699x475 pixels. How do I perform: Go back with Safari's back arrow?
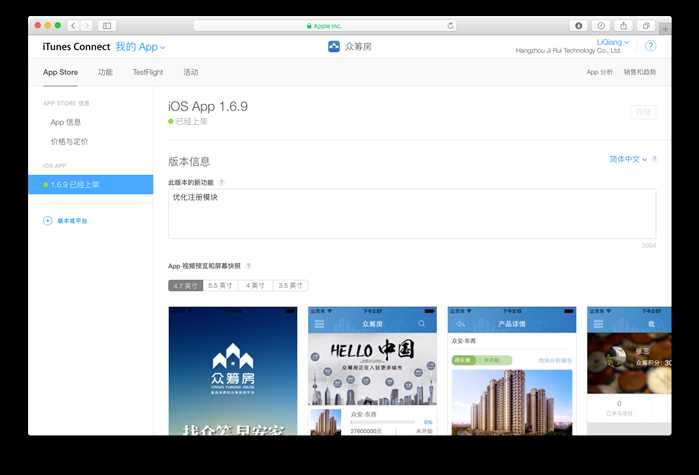tap(73, 26)
